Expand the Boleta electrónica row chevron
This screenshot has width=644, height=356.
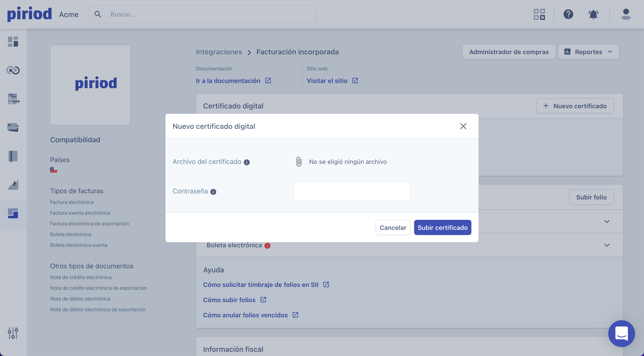(607, 245)
